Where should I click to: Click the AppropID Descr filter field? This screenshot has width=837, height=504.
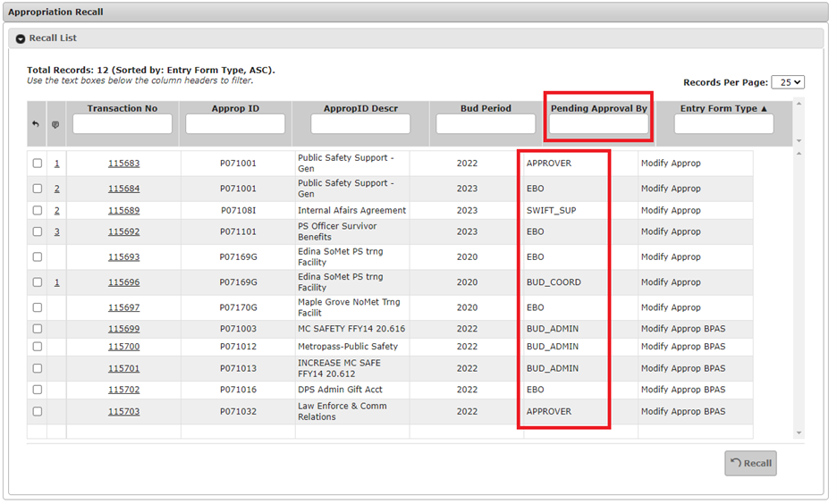coord(360,124)
